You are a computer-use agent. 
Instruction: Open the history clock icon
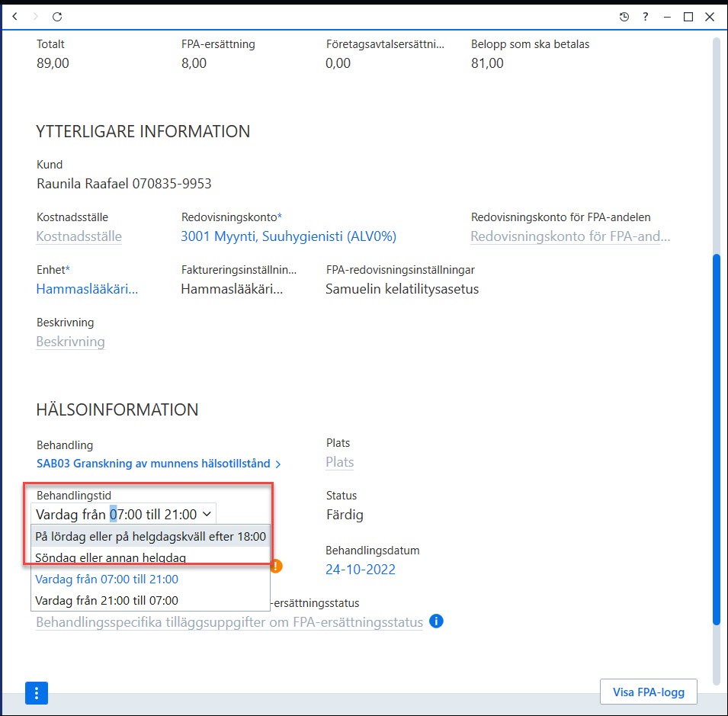point(624,17)
